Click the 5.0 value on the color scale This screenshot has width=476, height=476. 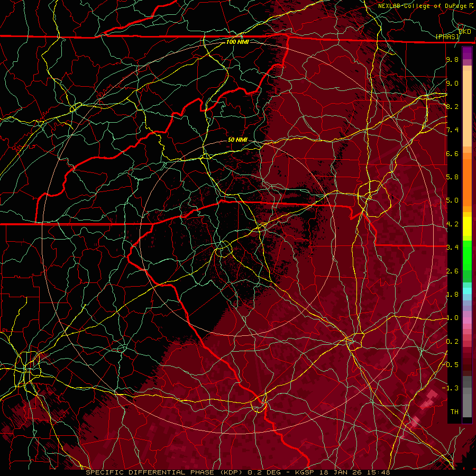(452, 200)
